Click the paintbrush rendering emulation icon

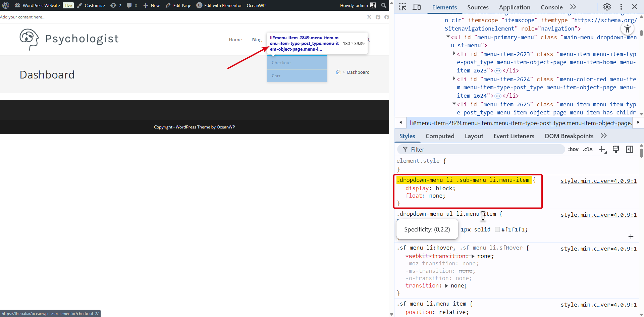tap(616, 150)
